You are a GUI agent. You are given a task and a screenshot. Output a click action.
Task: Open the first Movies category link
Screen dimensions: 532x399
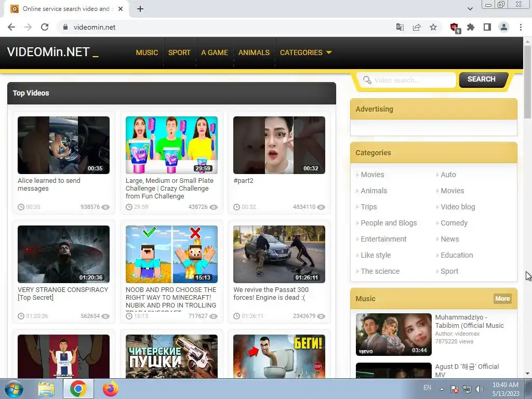coord(372,175)
